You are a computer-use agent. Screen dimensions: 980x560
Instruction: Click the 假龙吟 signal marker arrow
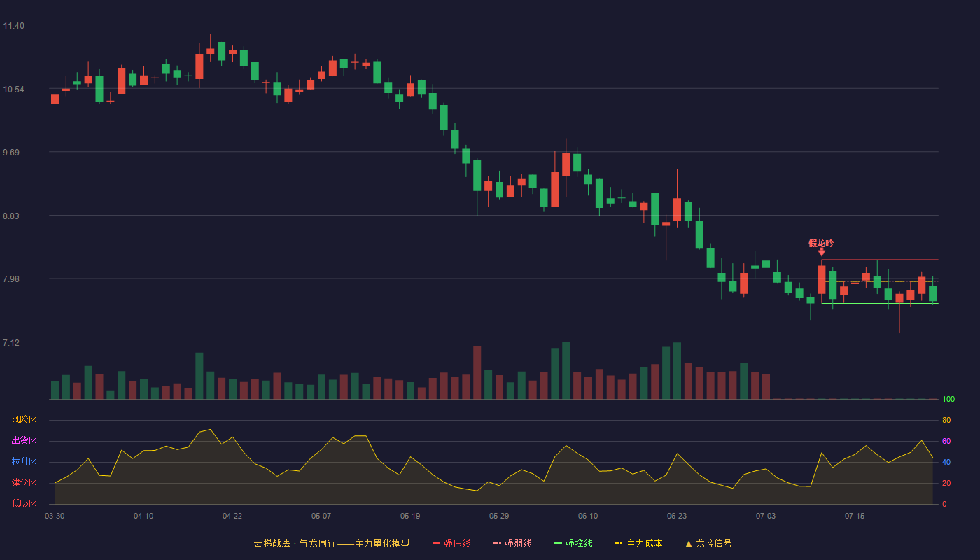coord(821,252)
